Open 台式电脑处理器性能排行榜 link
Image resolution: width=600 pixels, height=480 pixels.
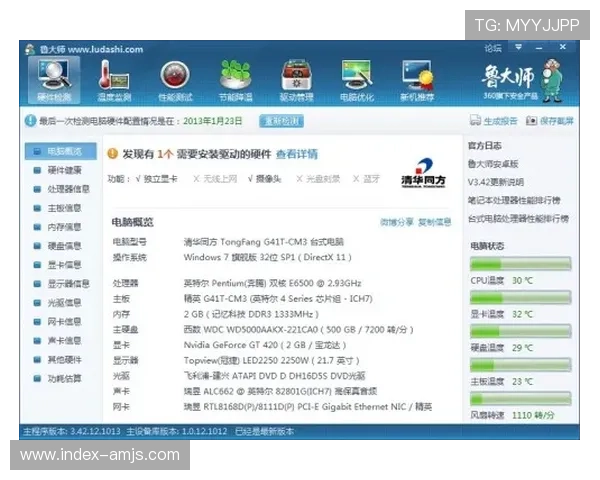click(518, 219)
